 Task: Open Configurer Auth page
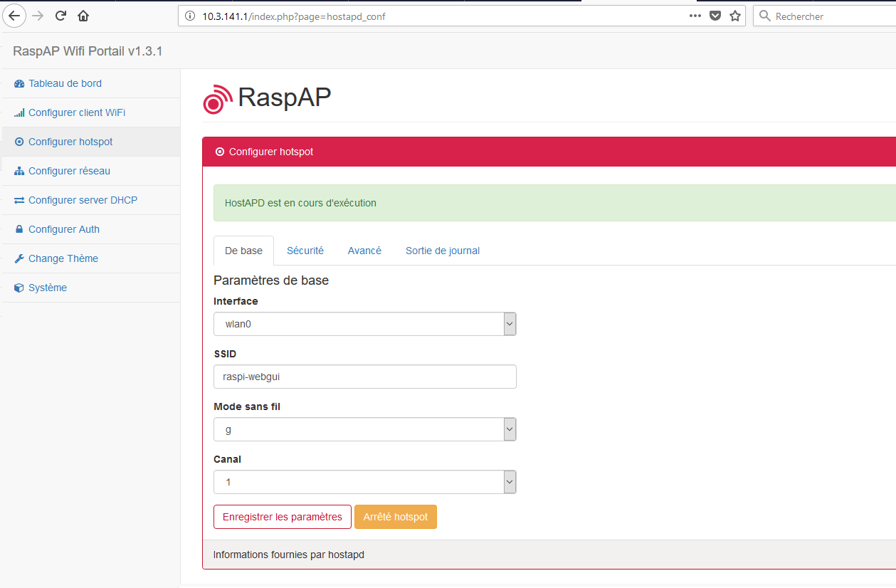pyautogui.click(x=64, y=229)
